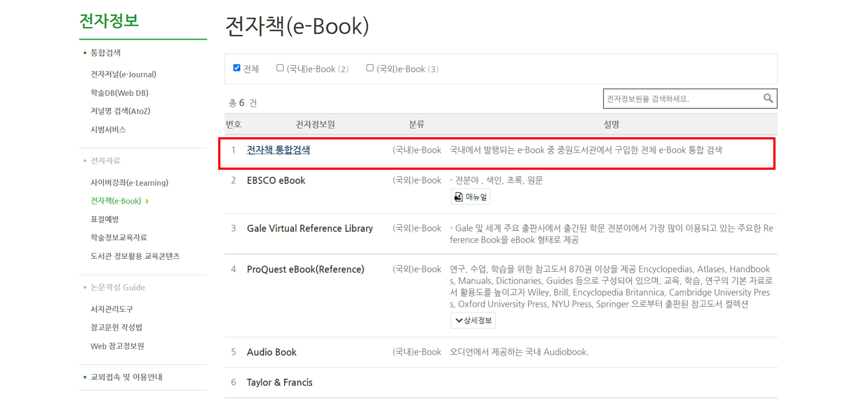The image size is (868, 416).
Task: Open Gale Virtual Reference Library
Action: tap(309, 228)
